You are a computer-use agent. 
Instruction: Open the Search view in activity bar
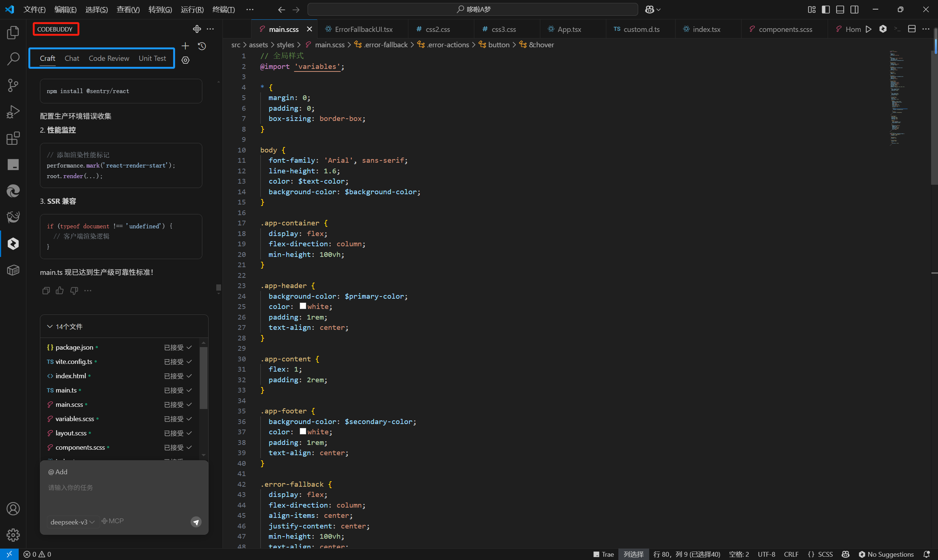tap(13, 59)
